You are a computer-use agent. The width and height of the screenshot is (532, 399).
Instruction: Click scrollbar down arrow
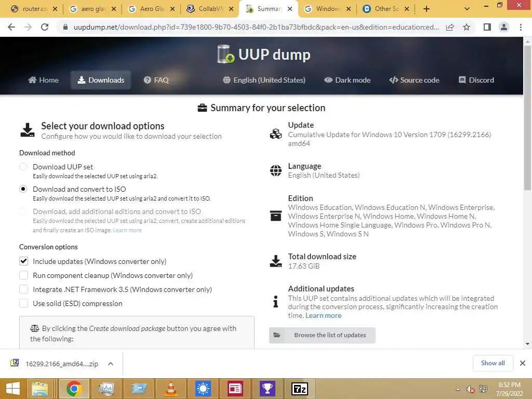[527, 344]
